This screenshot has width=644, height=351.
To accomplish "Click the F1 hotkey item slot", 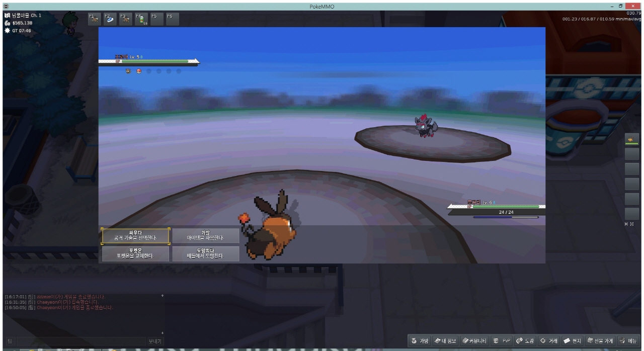I will tap(94, 19).
